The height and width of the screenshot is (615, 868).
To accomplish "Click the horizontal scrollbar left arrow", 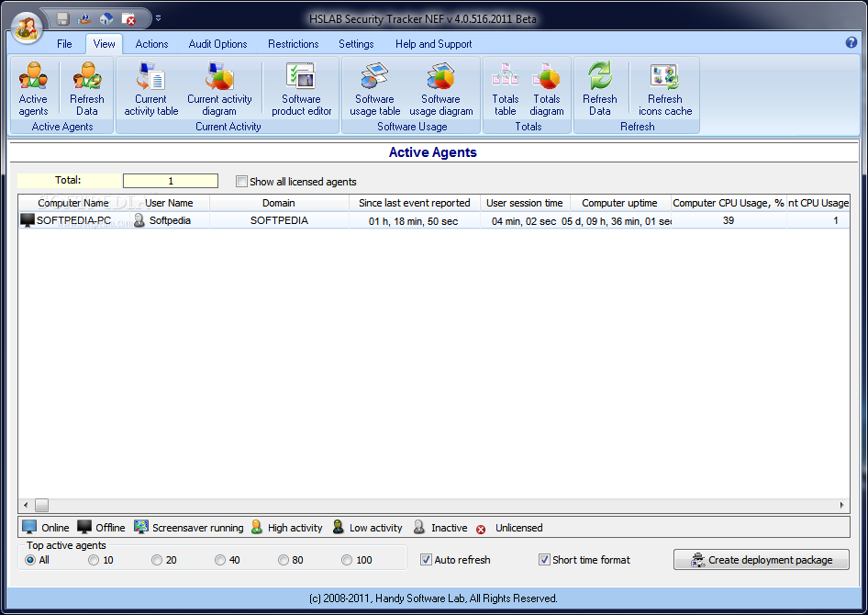I will click(x=26, y=505).
